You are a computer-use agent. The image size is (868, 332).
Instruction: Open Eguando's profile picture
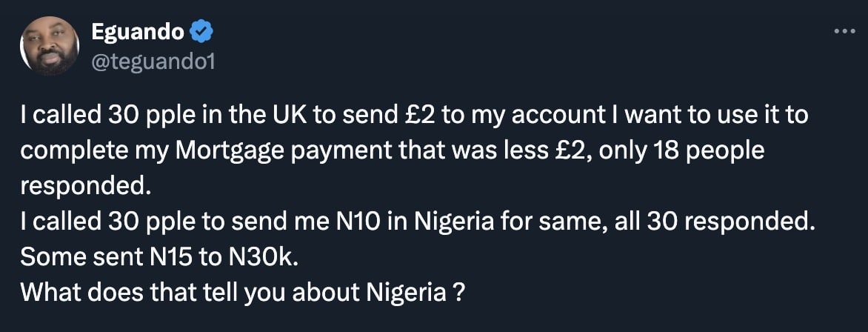pyautogui.click(x=50, y=45)
